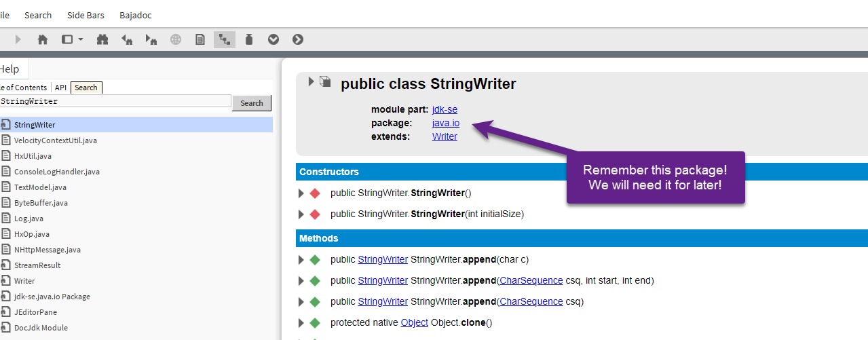Click the document page icon in toolbar

click(200, 39)
